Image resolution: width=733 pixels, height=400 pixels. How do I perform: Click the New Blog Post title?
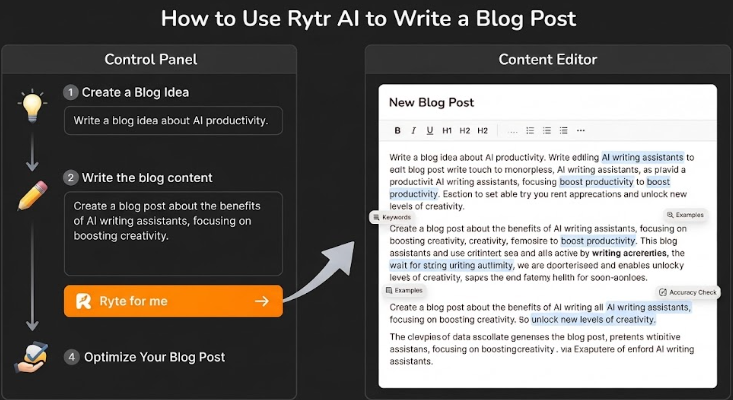click(x=431, y=102)
